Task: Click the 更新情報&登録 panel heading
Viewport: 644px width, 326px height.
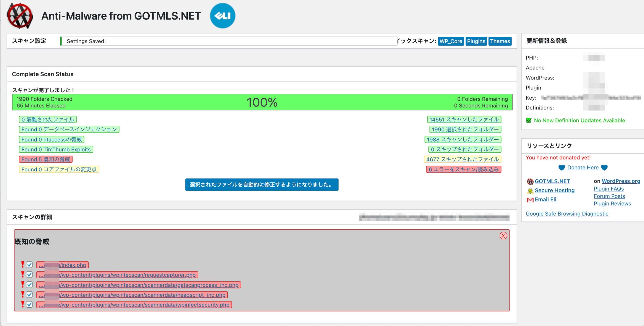Action: click(x=547, y=41)
